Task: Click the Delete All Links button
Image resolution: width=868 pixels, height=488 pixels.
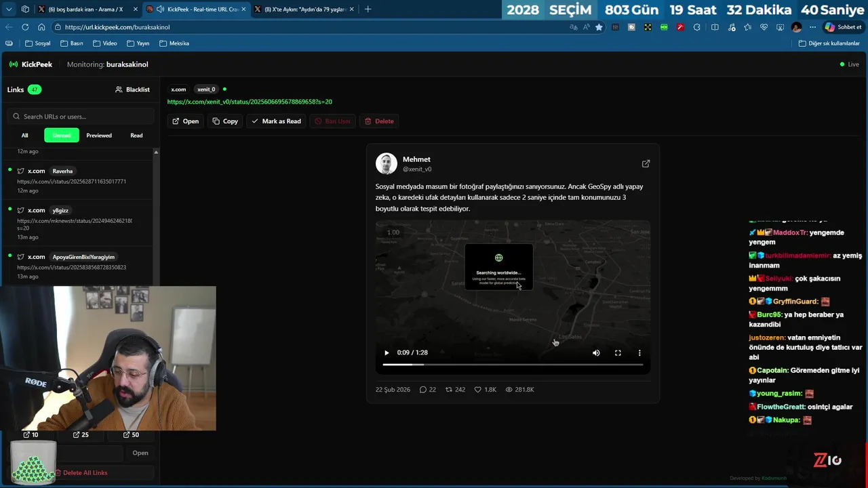Action: pos(81,472)
